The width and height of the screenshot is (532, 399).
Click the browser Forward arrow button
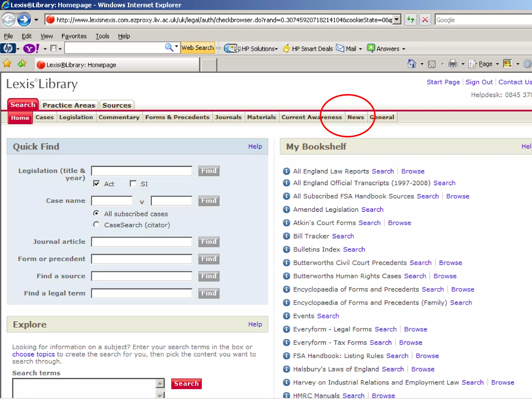pos(24,20)
